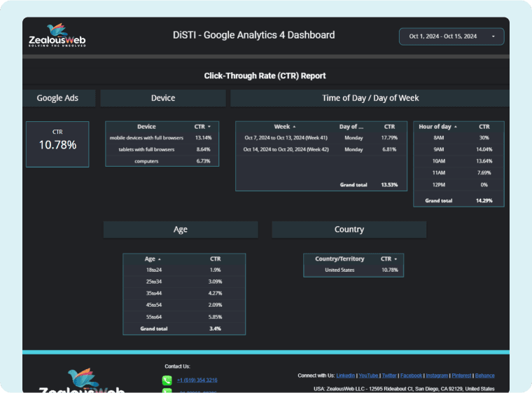
Task: Click the 25to34 age row
Action: [184, 282]
